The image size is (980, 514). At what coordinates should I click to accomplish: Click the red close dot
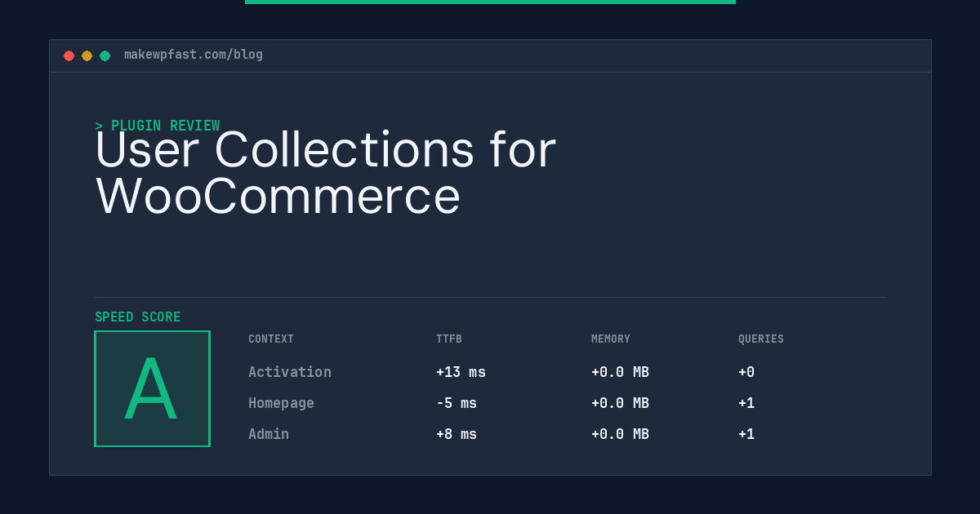[x=69, y=55]
